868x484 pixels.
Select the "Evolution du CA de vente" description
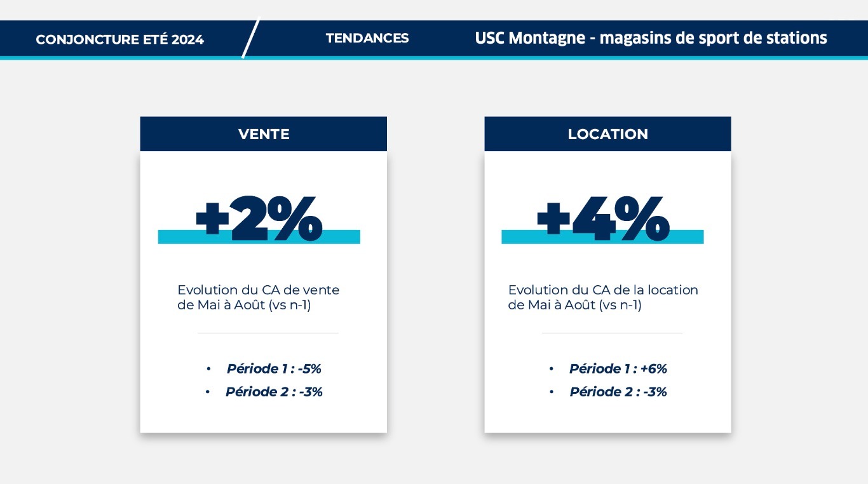(x=258, y=297)
